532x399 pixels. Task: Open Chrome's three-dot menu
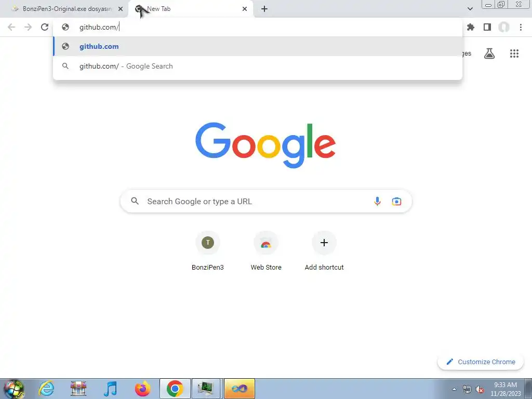[x=521, y=27]
